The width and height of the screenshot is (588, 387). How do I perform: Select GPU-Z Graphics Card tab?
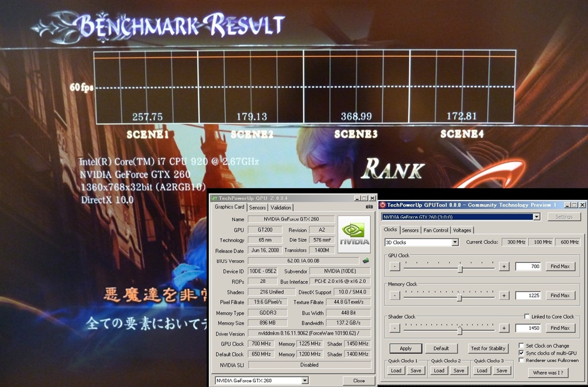pos(229,207)
